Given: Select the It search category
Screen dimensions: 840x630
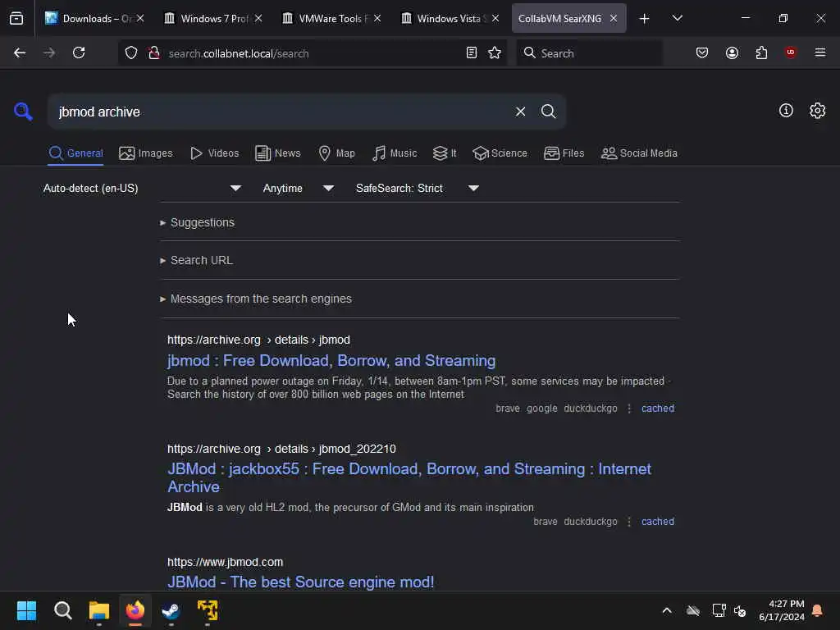Looking at the screenshot, I should click(x=445, y=153).
